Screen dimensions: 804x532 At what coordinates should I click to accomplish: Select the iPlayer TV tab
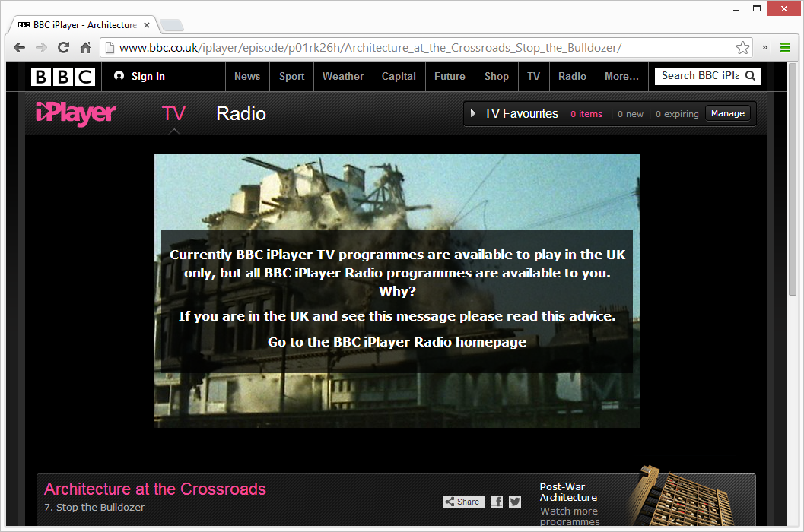(x=173, y=113)
